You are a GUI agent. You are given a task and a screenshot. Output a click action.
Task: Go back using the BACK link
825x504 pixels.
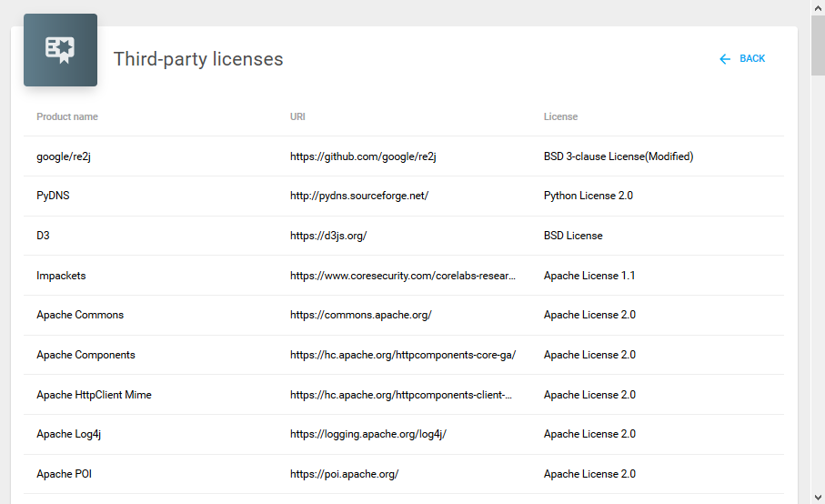[x=752, y=59]
